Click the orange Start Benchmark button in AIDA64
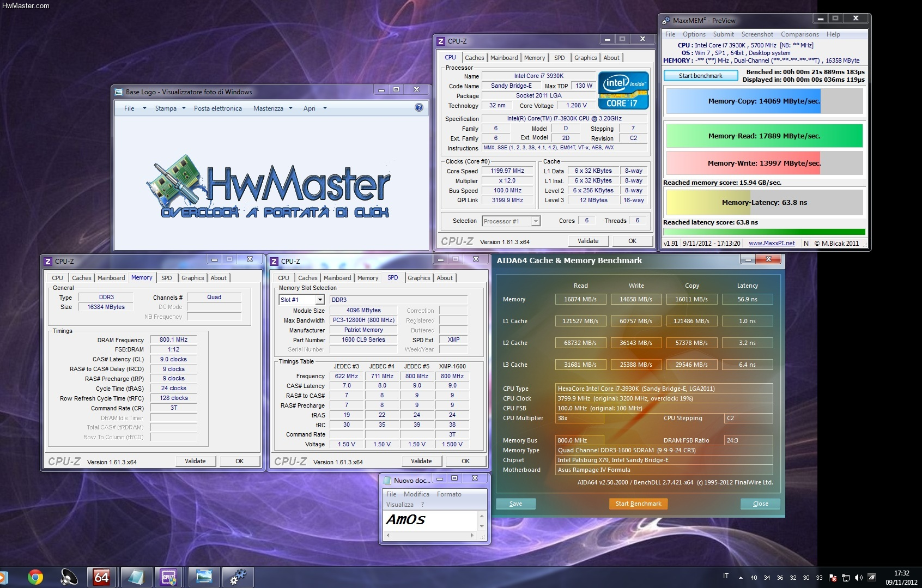The width and height of the screenshot is (922, 588). [638, 504]
